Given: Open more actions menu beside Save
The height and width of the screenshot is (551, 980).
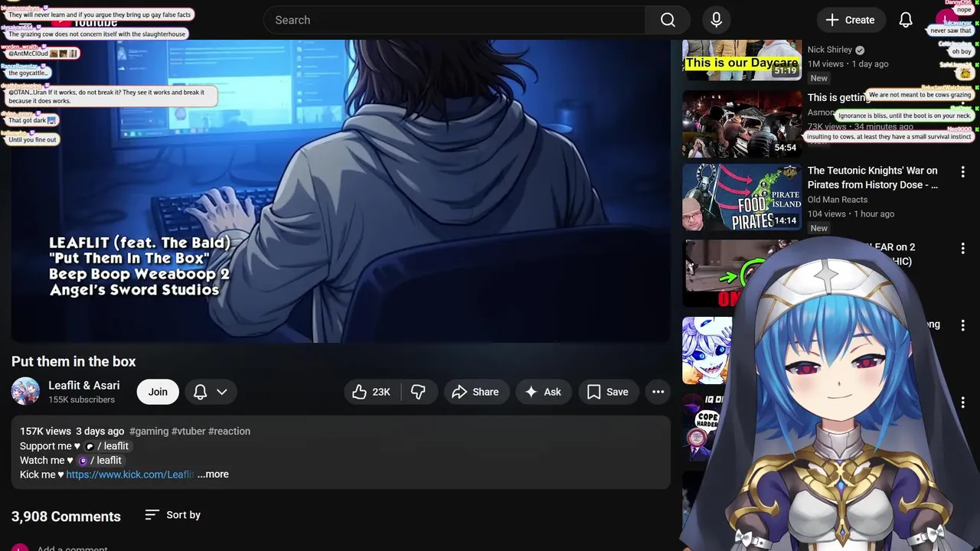Looking at the screenshot, I should 658,392.
